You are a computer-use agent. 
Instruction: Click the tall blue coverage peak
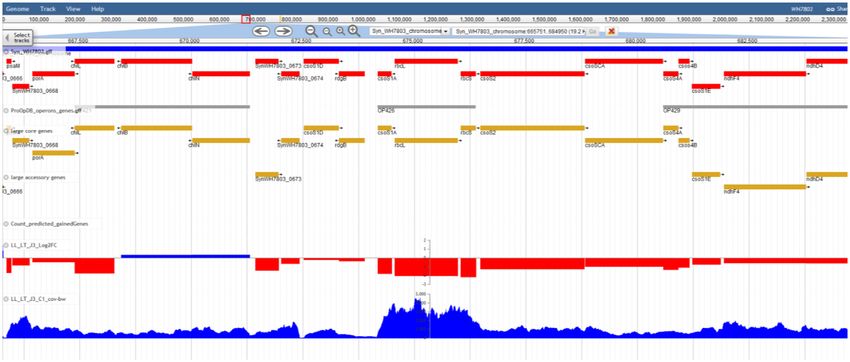pos(426,319)
